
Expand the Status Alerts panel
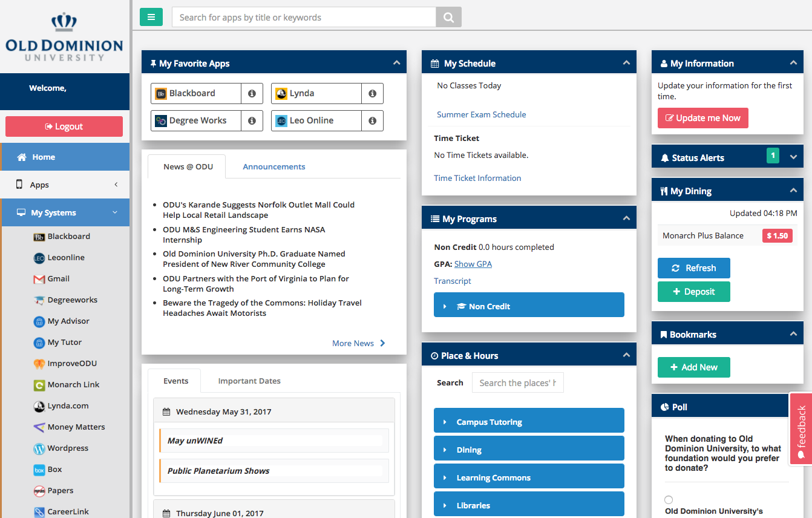coord(793,157)
